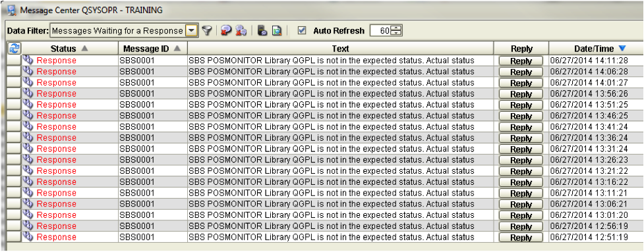Click the Reply column header
This screenshot has height=252, width=644.
pyautogui.click(x=521, y=48)
